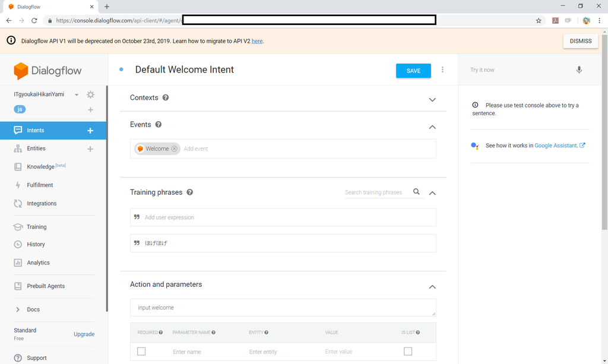Open agent settings gear icon

point(90,94)
